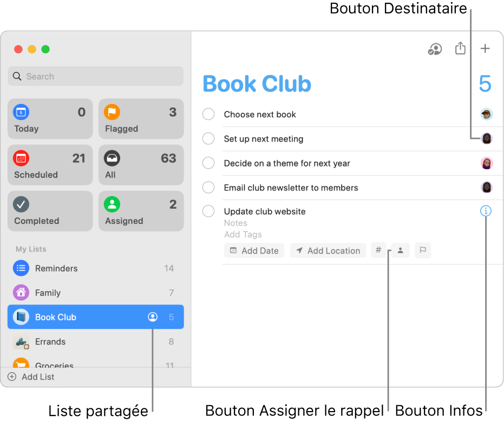Open the Add Date picker
This screenshot has width=504, height=423.
[x=254, y=250]
